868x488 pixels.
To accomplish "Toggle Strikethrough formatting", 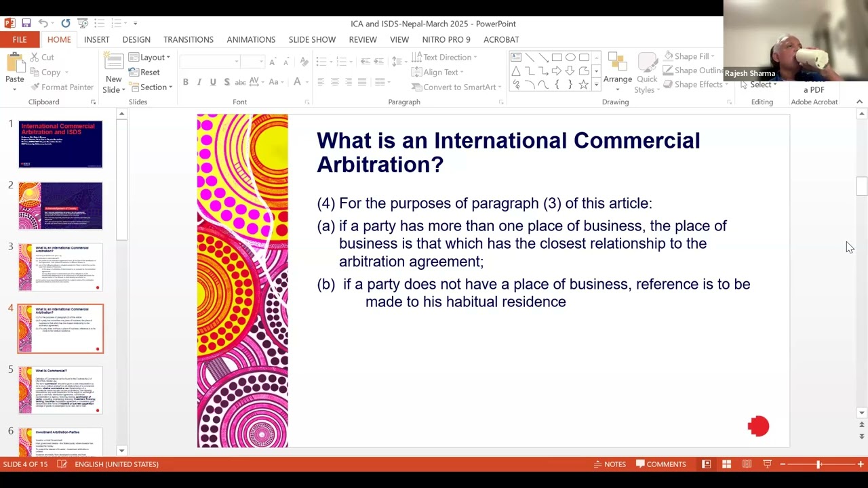I will click(240, 82).
